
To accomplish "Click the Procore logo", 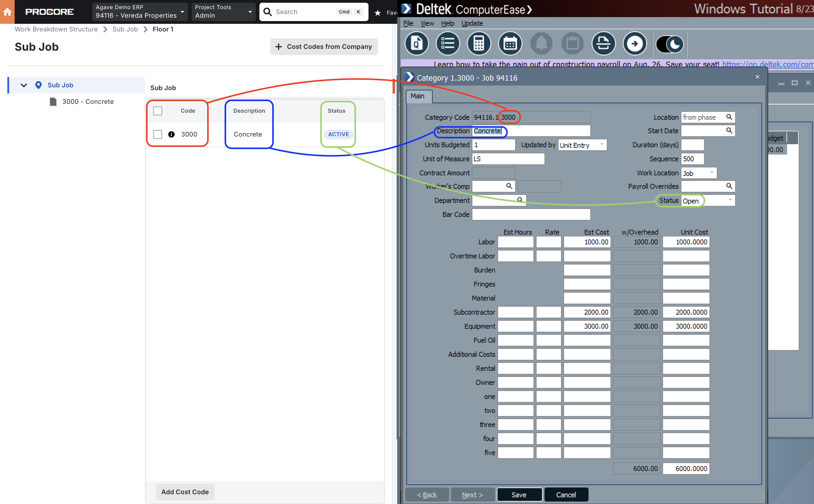I will tap(49, 12).
